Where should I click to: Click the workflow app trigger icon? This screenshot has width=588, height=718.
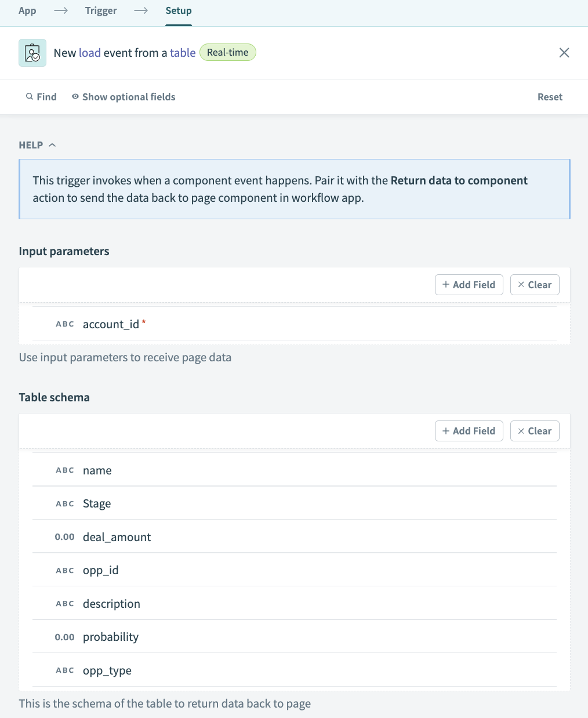pos(32,53)
